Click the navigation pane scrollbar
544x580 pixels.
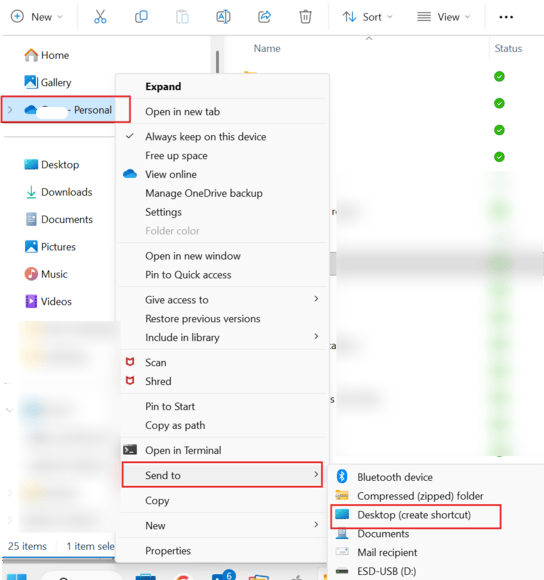pos(217,62)
